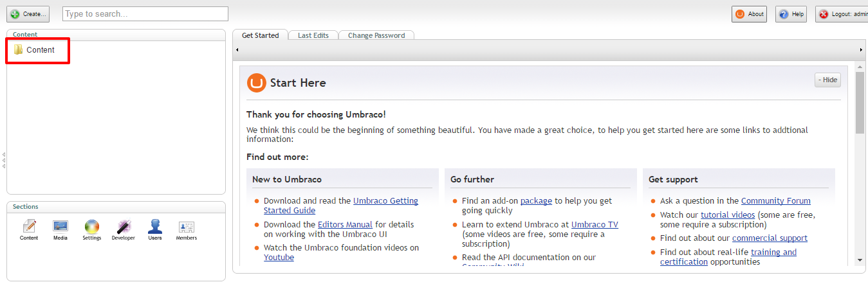Click the dashboard scrollbar down arrow

[860, 260]
